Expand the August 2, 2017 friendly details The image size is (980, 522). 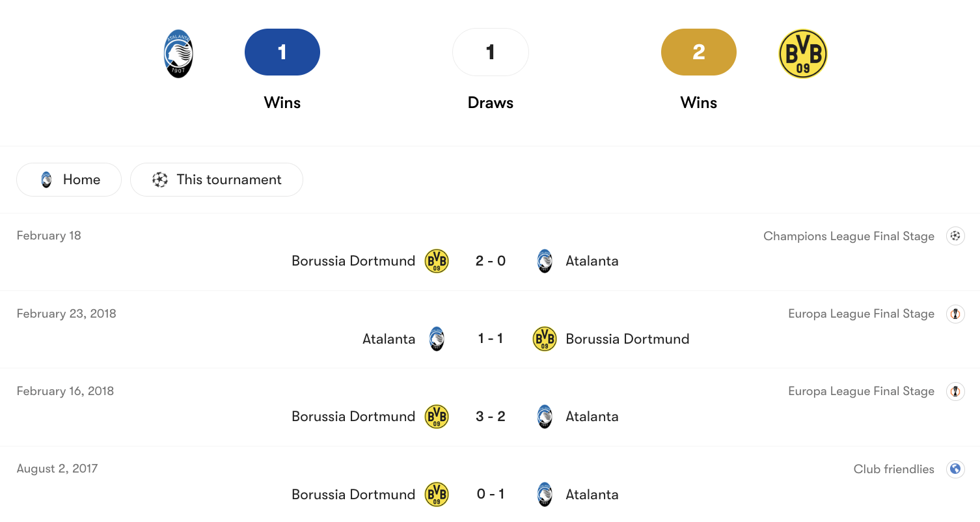coord(490,494)
